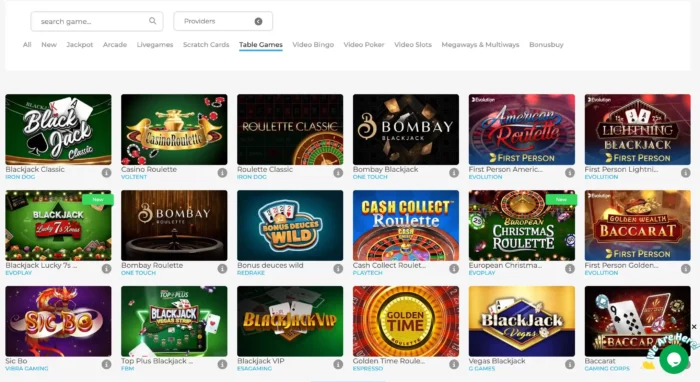Switch to the Bonusbuy tab
Viewport: 700px width, 382px height.
click(546, 45)
